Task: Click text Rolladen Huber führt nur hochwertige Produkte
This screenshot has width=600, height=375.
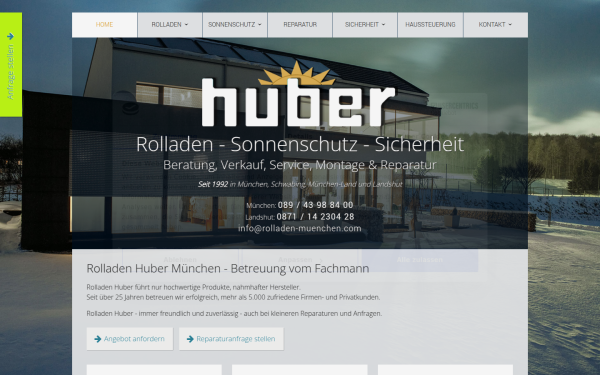Action: pos(193,287)
